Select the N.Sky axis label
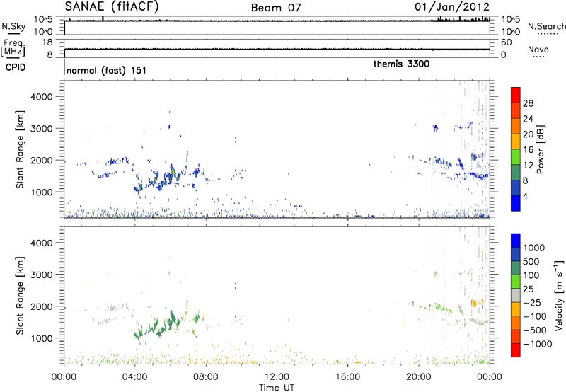 point(13,26)
